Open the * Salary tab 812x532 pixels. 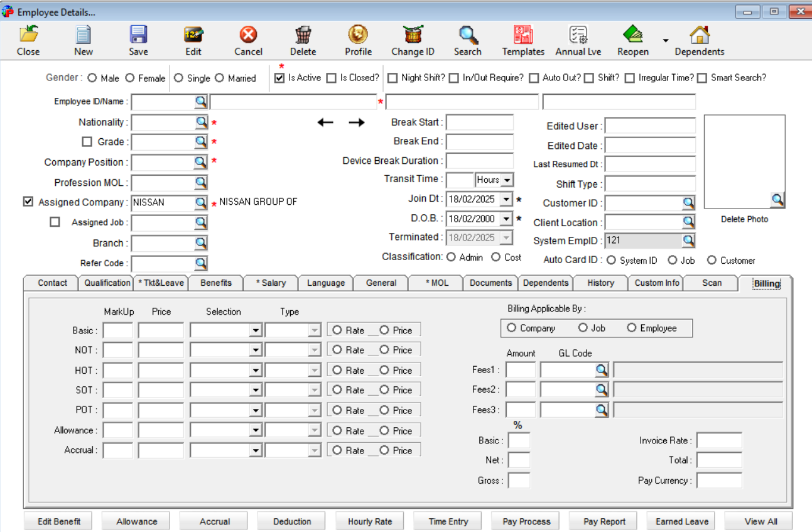tap(271, 283)
